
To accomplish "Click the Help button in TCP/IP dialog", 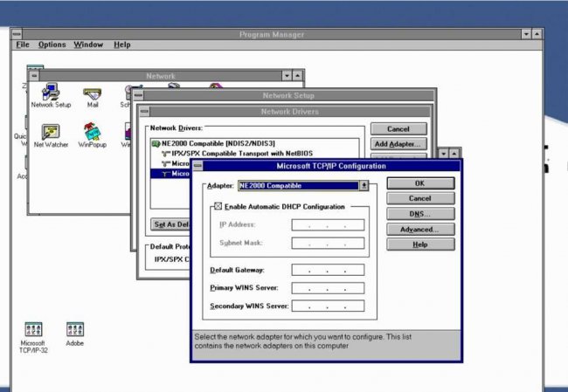I will pyautogui.click(x=420, y=244).
